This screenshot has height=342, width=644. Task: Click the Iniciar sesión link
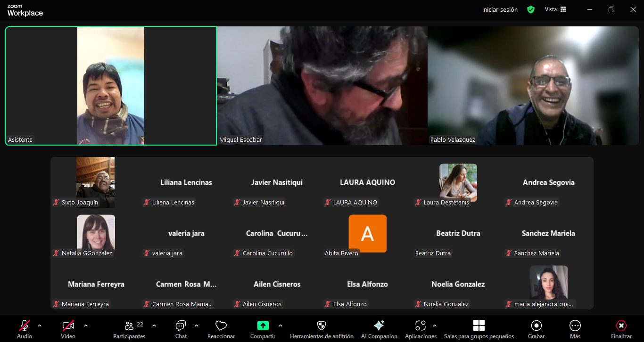[x=500, y=9]
